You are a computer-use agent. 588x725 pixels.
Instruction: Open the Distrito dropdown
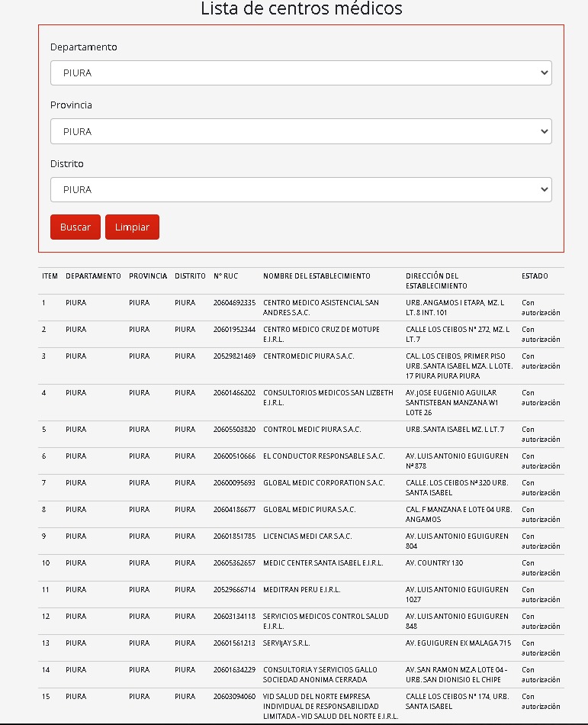pyautogui.click(x=300, y=189)
